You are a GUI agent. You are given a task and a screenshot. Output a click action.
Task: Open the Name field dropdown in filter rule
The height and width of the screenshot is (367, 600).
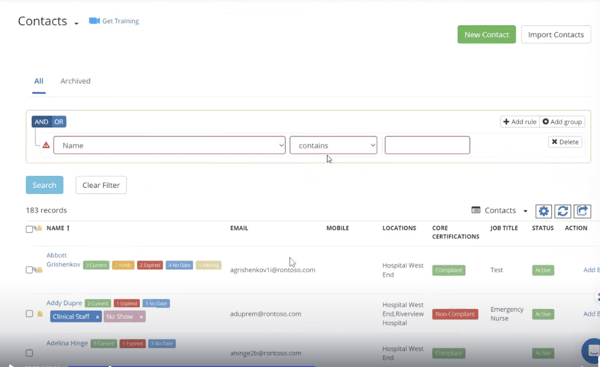click(170, 145)
